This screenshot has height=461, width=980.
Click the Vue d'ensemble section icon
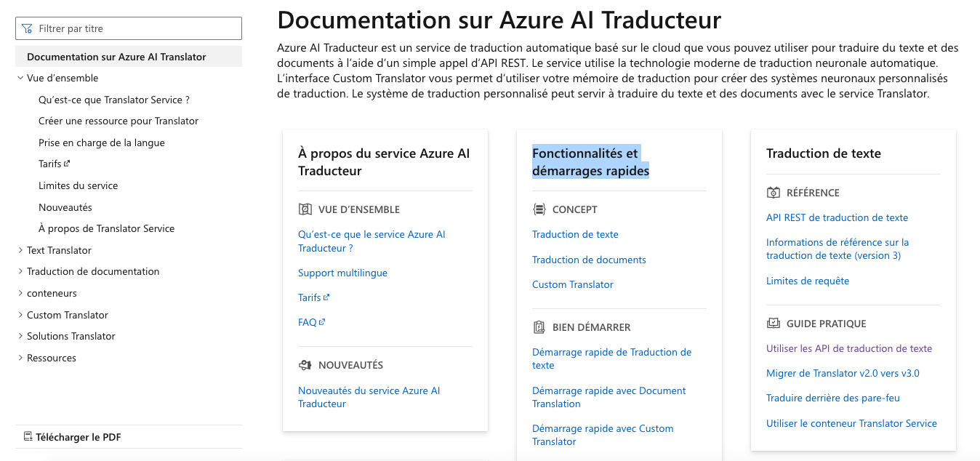click(305, 209)
